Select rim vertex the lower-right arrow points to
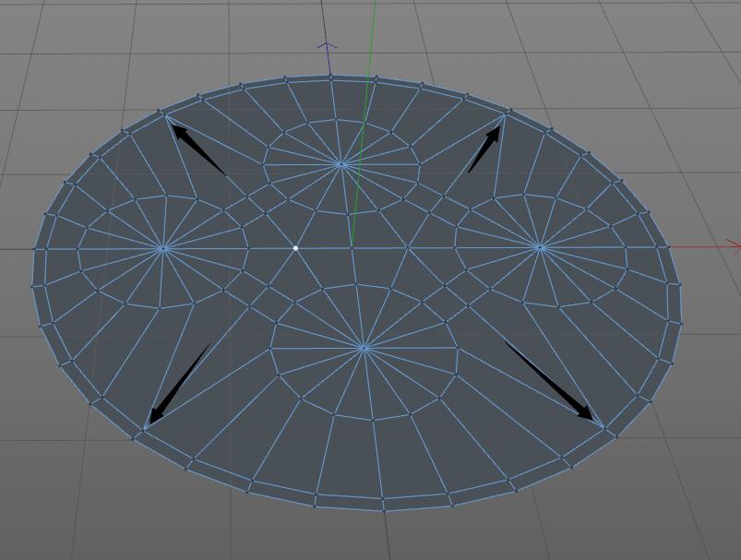Viewport: 741px width, 560px height. pos(602,427)
